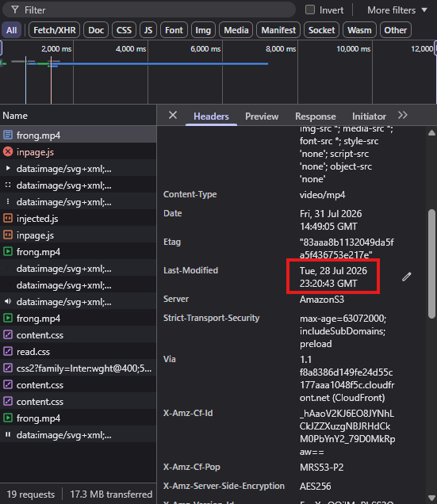Open the More filters dropdown
The height and width of the screenshot is (504, 437).
point(397,10)
